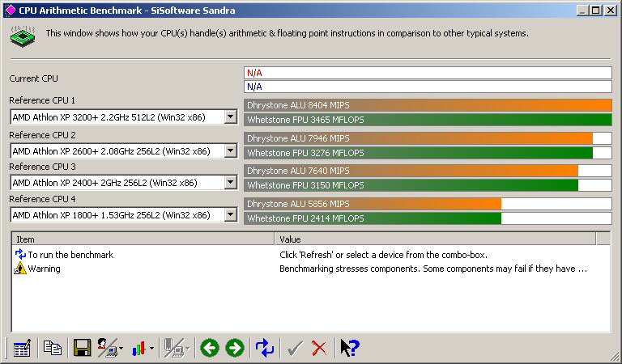622x364 pixels.
Task: Click the green CPU chip icon
Action: (x=23, y=36)
